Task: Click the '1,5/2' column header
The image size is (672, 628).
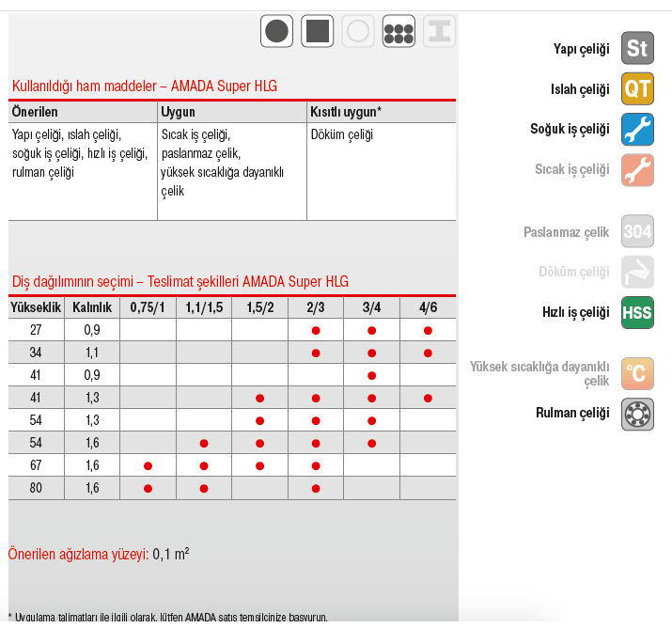Action: click(x=260, y=307)
